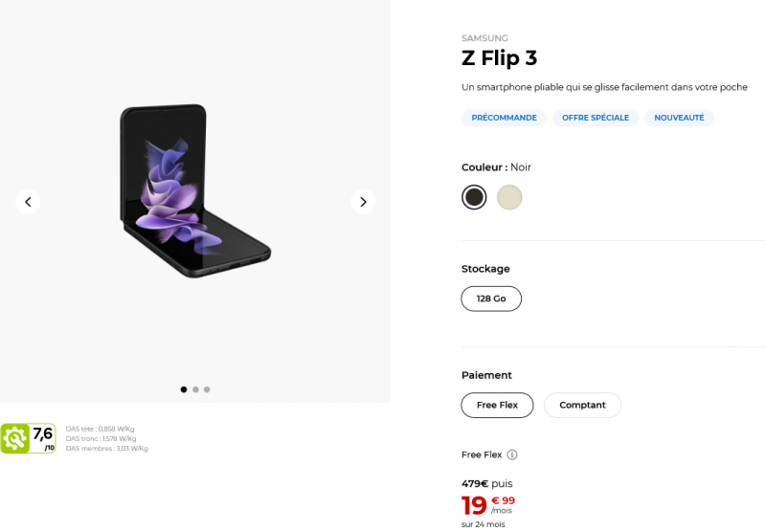
Task: Select the 128 Go storage option
Action: 491,299
